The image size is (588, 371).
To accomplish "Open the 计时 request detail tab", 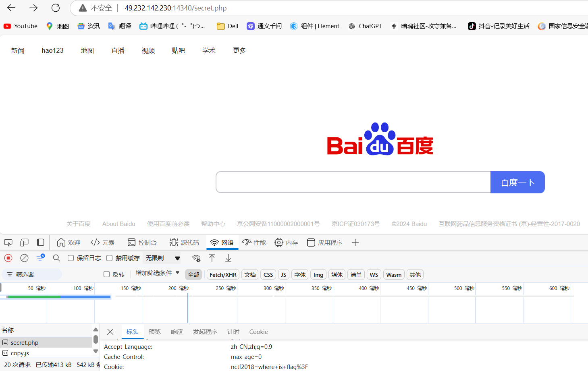I will 233,332.
